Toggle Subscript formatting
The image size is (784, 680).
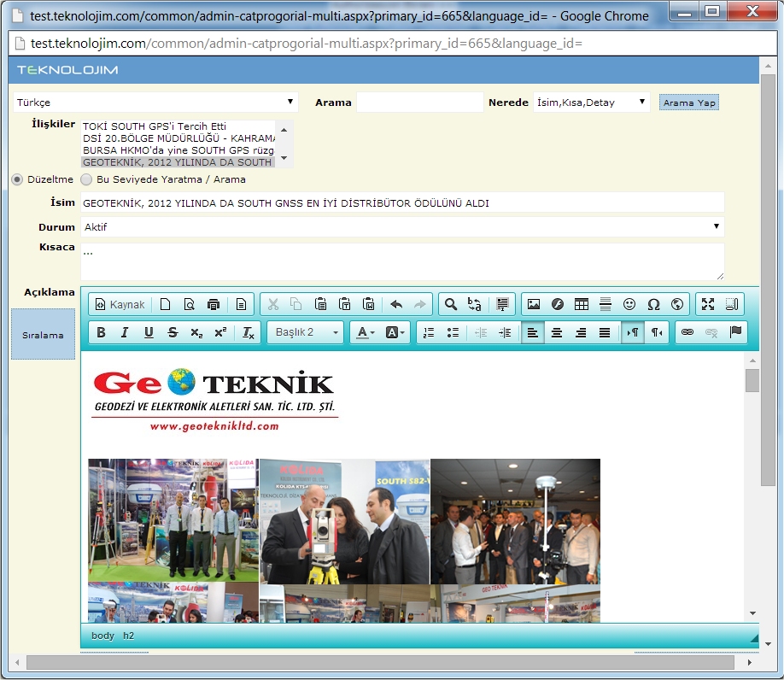(x=196, y=332)
